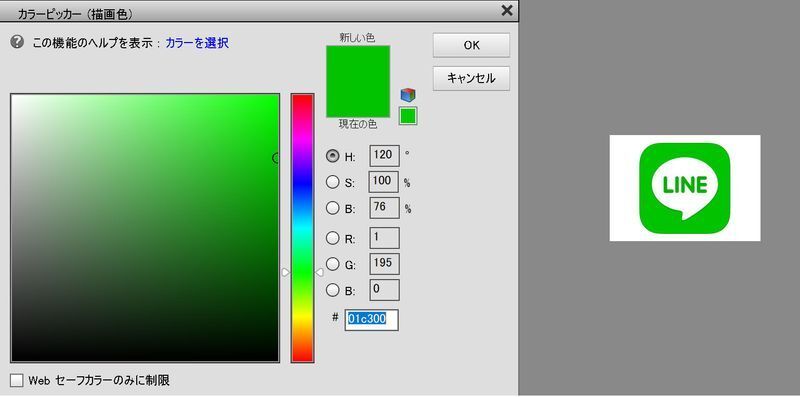The image size is (800, 397).
Task: Click the saturation field showing 100
Action: (x=384, y=182)
